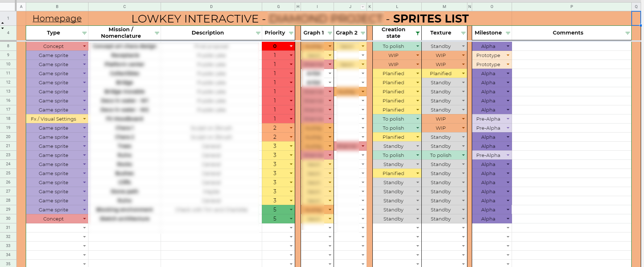Open empty Type dropdown in row 31

click(84, 228)
